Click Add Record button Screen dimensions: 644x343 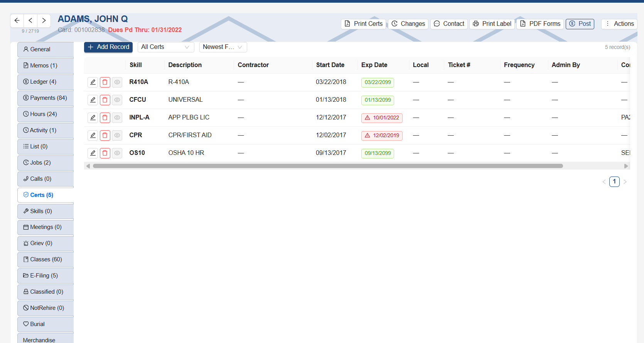(108, 47)
